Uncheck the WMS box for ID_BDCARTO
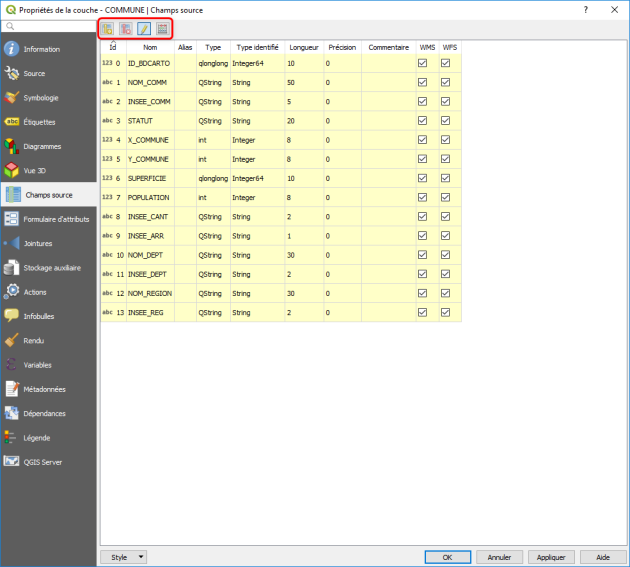Viewport: 630px width, 567px height. coord(423,63)
